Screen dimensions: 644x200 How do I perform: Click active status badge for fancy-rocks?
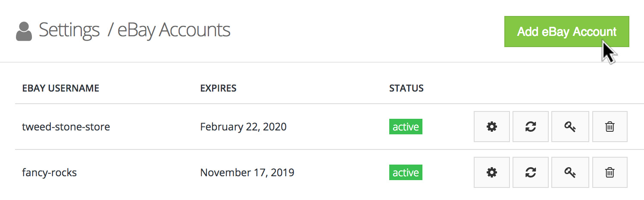406,173
